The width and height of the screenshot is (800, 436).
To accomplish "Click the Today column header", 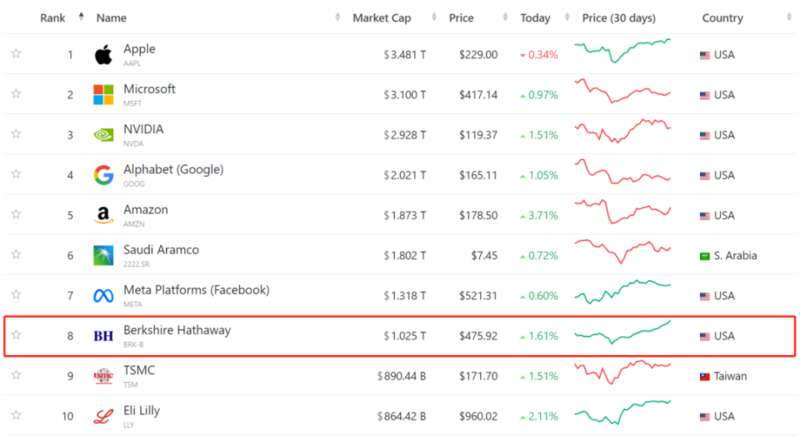I will point(535,18).
